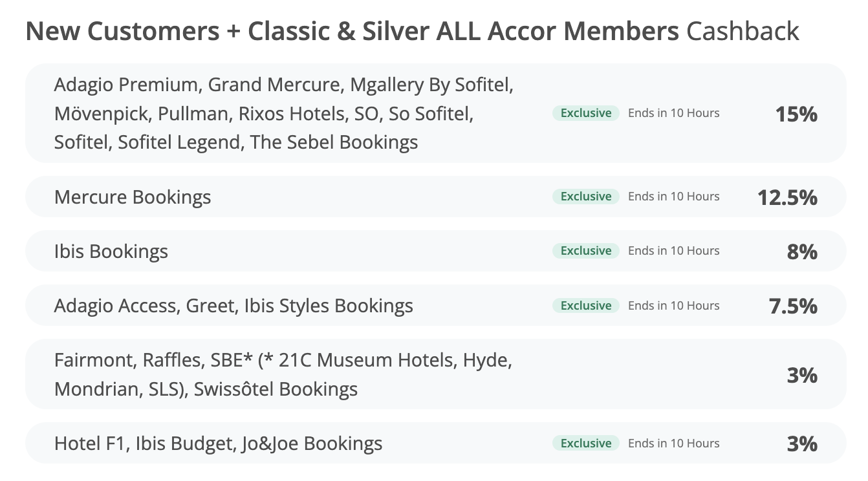Click the 12.5% Mercure cashback rate
The height and width of the screenshot is (481, 868).
(787, 197)
